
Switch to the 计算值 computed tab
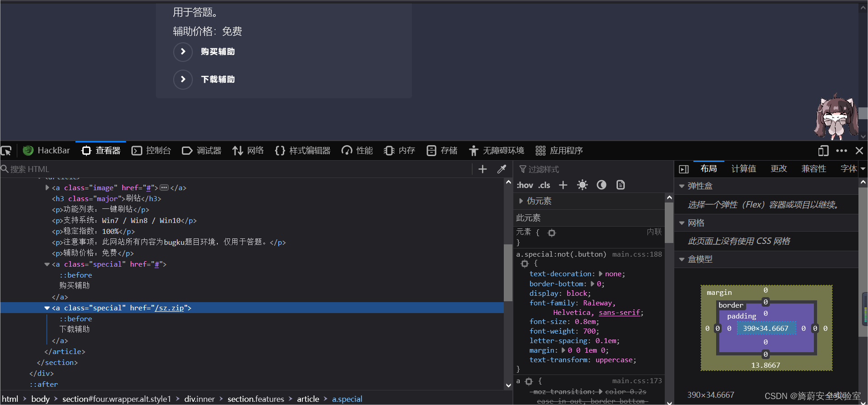point(744,169)
